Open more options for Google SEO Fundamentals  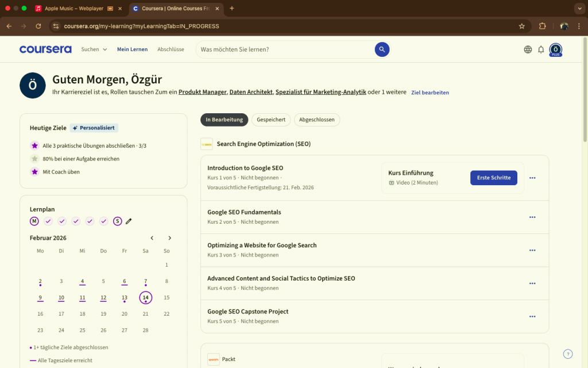[532, 217]
